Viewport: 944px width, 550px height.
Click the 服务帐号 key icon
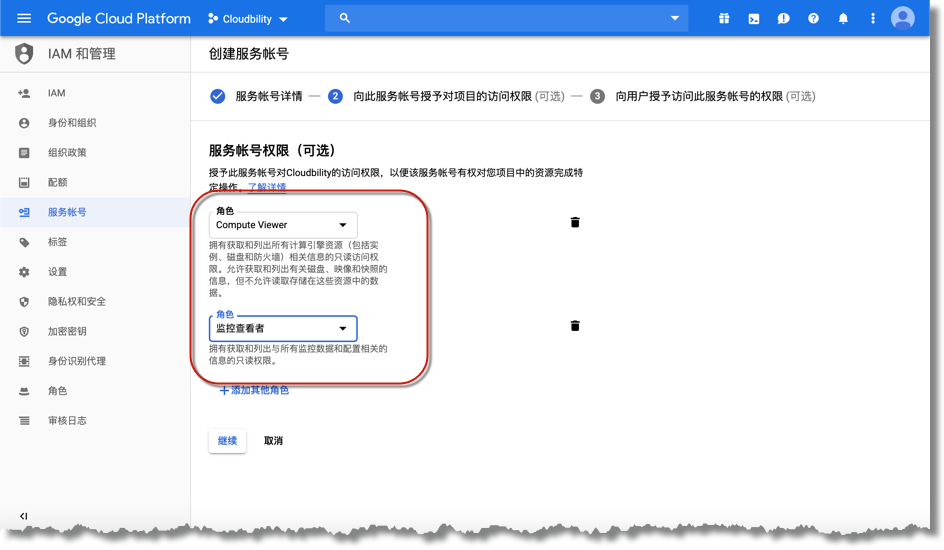click(x=24, y=212)
